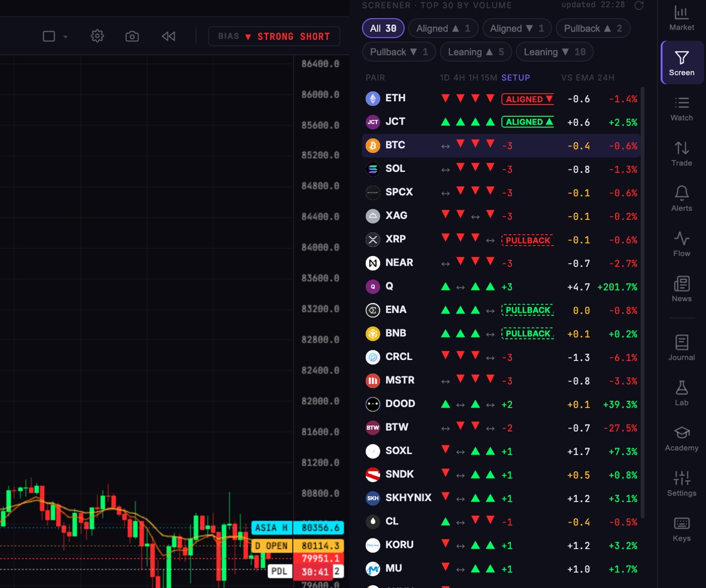Click the PDL price level label

pos(279,571)
